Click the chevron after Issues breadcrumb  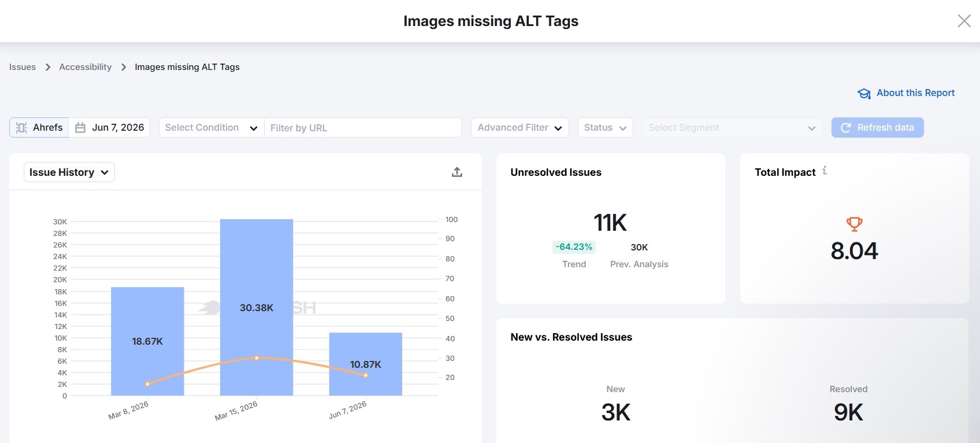click(48, 67)
